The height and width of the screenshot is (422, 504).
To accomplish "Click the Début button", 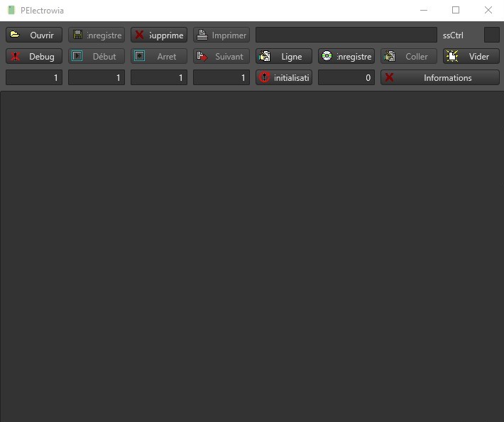I will coord(97,56).
